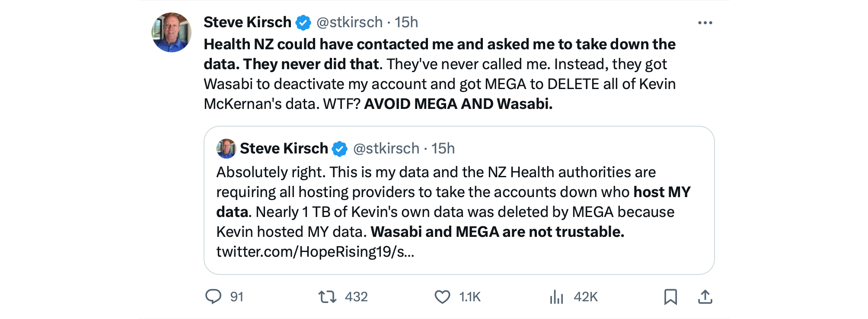The width and height of the screenshot is (868, 319).
Task: Click the small avatar in quoted tweet
Action: point(226,149)
